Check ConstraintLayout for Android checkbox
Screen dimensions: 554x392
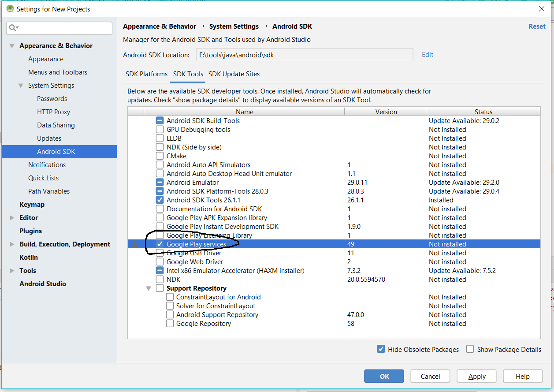pyautogui.click(x=170, y=297)
